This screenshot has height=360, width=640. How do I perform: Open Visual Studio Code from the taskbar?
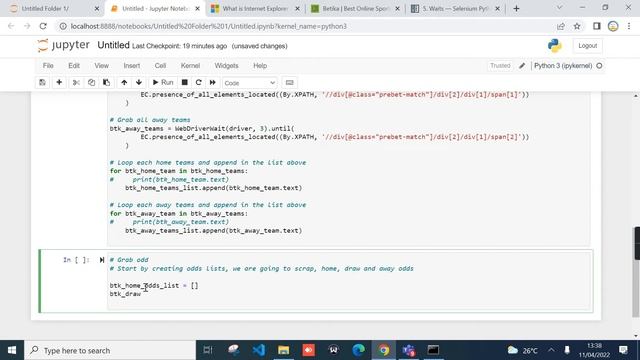[x=258, y=350]
